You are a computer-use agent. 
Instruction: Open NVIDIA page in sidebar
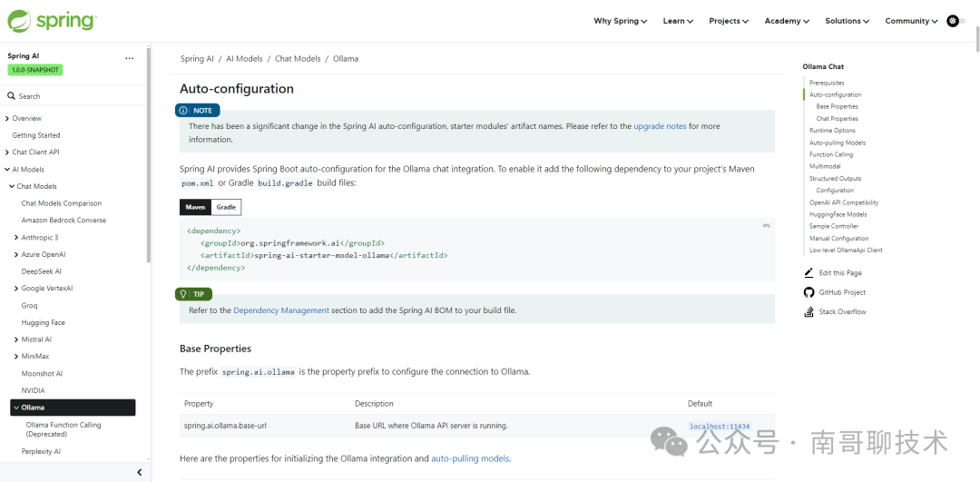34,390
